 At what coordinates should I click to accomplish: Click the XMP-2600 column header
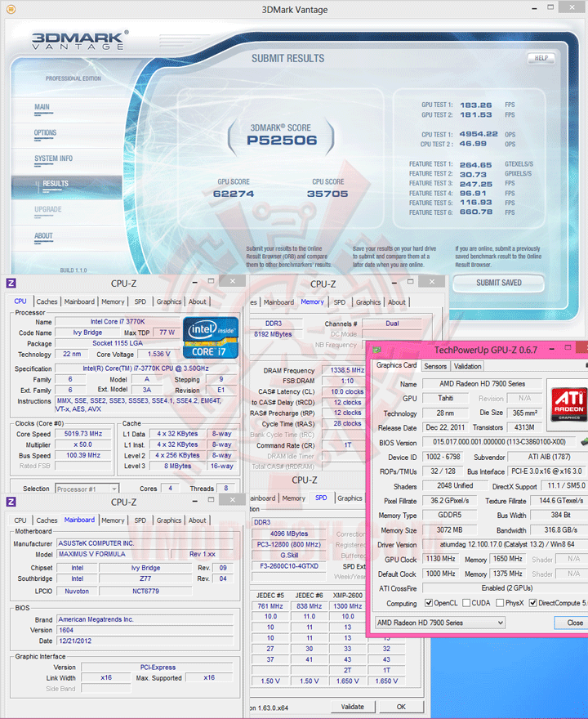tap(348, 596)
